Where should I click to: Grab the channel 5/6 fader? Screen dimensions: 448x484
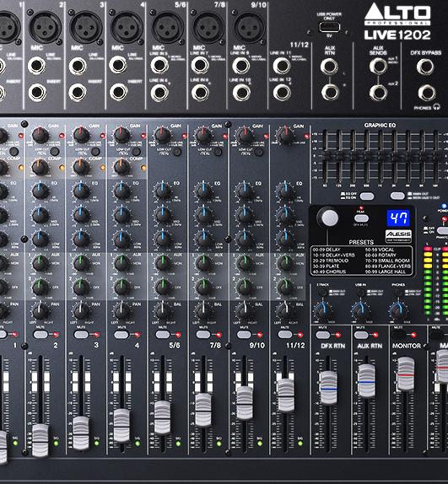pyautogui.click(x=162, y=417)
